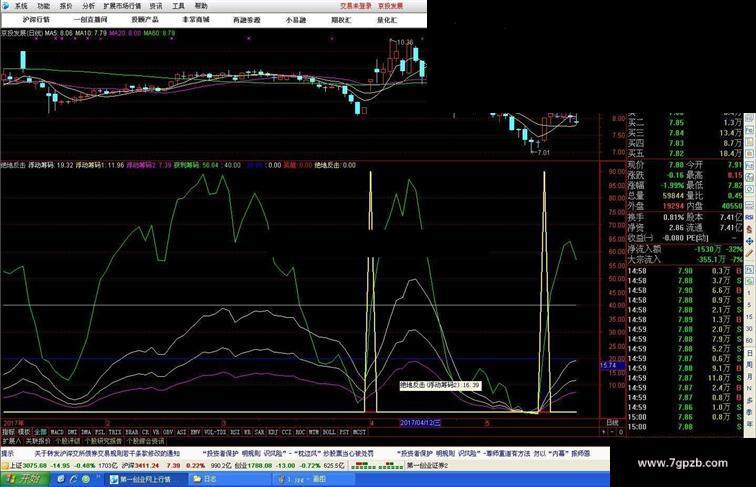Click the 多 period sidebar button

click(749, 400)
